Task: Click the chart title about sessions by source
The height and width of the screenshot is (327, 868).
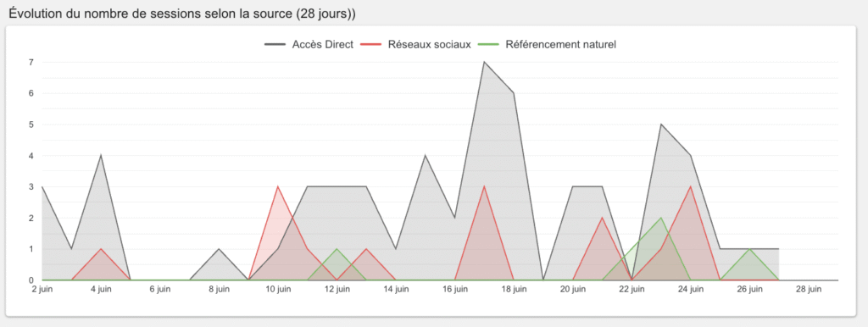Action: pyautogui.click(x=182, y=14)
